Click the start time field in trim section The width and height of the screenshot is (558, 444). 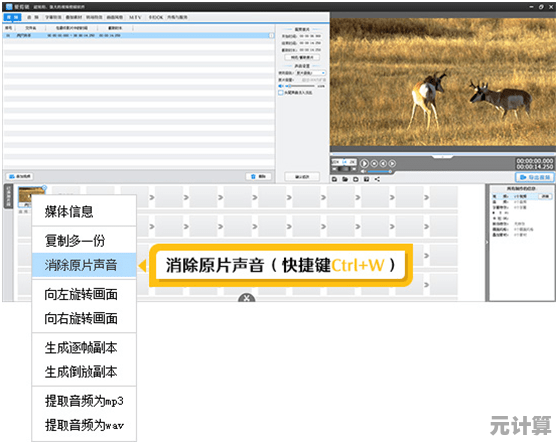click(x=310, y=36)
